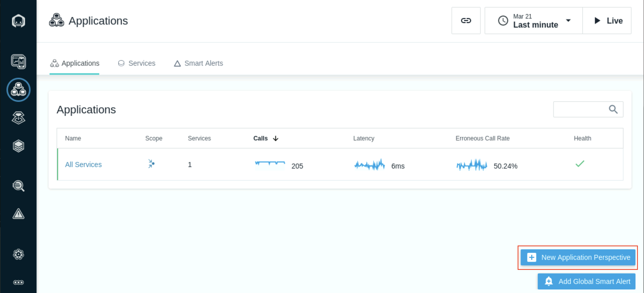Click the services count 1 in All Services row
The image size is (644, 293).
point(190,165)
